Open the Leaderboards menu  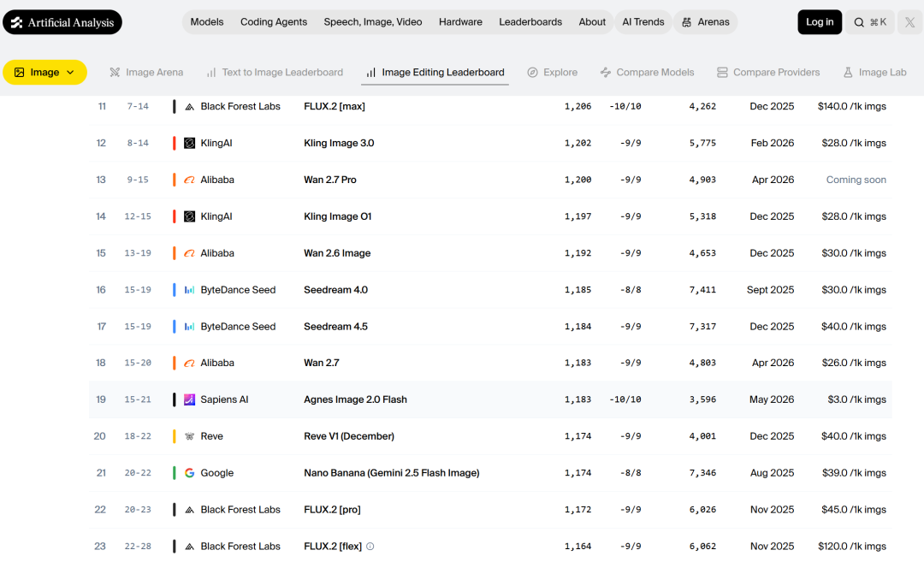[530, 22]
